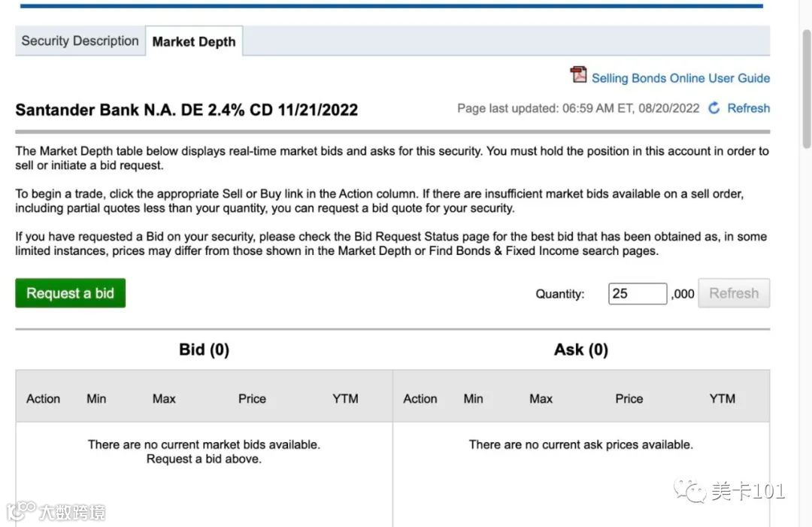
Task: Click the Ask table Action column header
Action: 420,398
